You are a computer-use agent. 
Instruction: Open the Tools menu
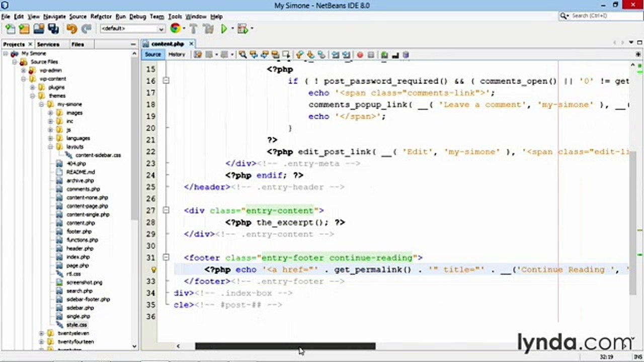(175, 17)
